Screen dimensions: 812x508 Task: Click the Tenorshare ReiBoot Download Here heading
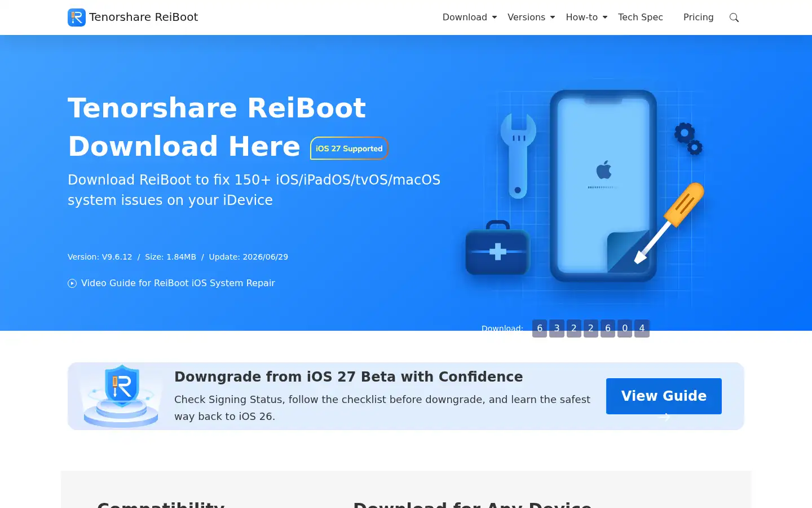pos(217,127)
